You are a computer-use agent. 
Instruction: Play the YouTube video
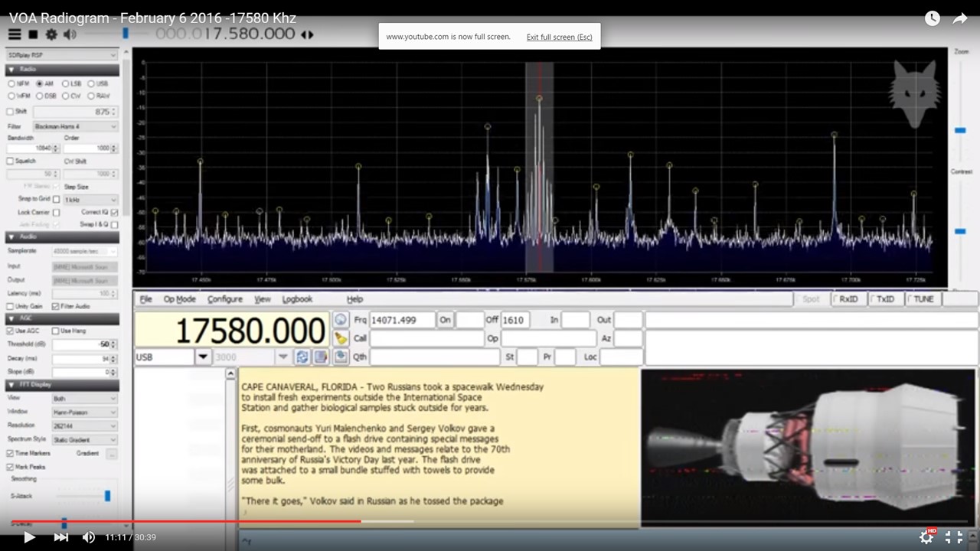click(x=29, y=537)
